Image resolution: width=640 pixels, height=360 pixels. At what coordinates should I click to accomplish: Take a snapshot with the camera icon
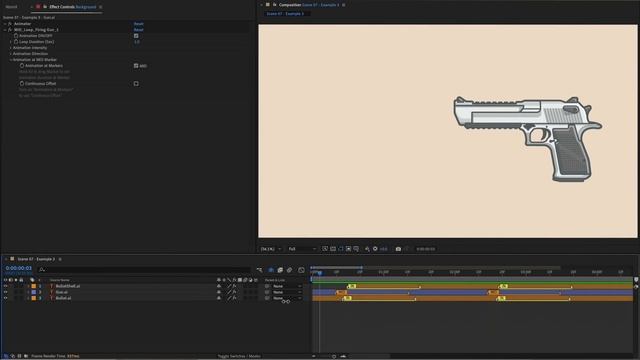tap(398, 249)
